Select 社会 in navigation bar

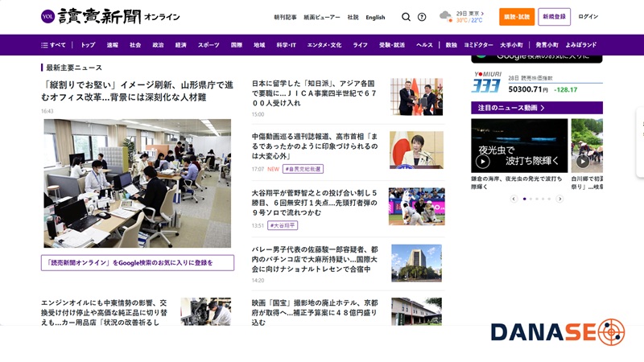pyautogui.click(x=135, y=45)
